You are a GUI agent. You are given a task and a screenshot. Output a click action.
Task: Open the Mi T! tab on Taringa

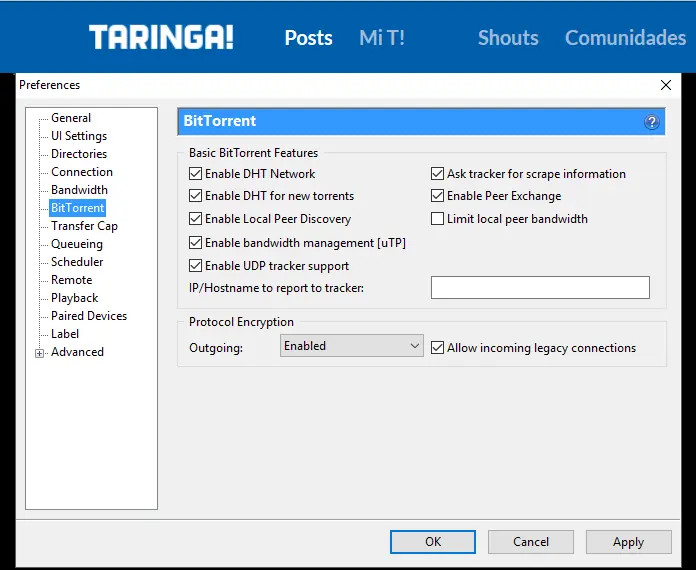point(382,38)
